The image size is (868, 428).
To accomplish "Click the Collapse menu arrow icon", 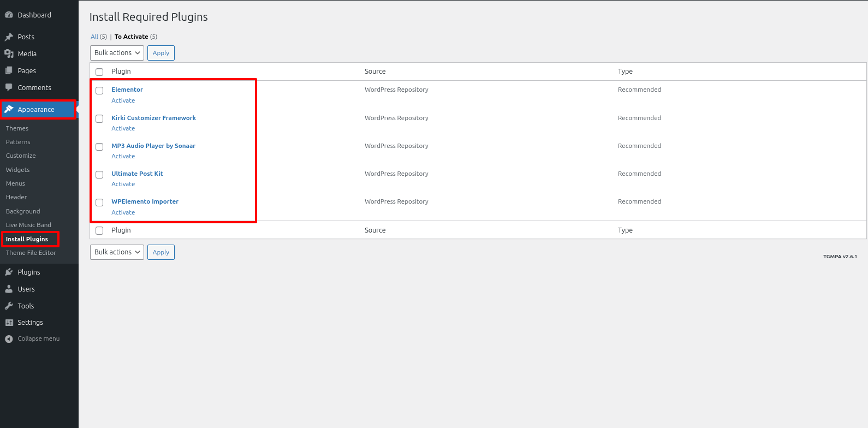I will pyautogui.click(x=9, y=339).
